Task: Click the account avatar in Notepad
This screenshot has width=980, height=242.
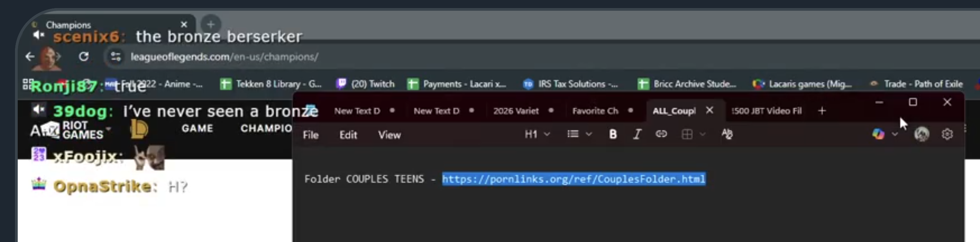Action: pos(922,134)
